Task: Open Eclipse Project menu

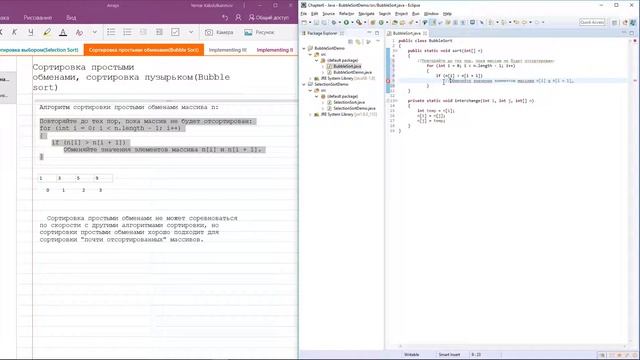Action: coord(401,14)
